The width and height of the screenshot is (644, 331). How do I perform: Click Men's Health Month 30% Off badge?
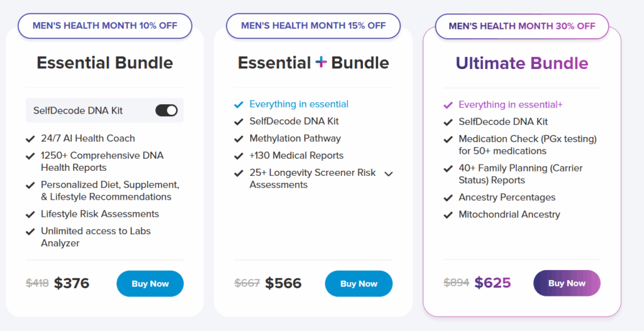pyautogui.click(x=521, y=26)
